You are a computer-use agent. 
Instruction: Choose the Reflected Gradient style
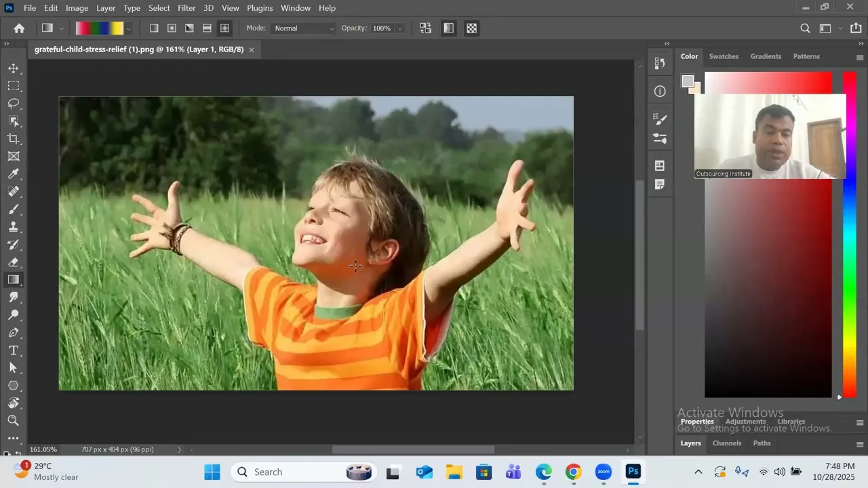(207, 28)
